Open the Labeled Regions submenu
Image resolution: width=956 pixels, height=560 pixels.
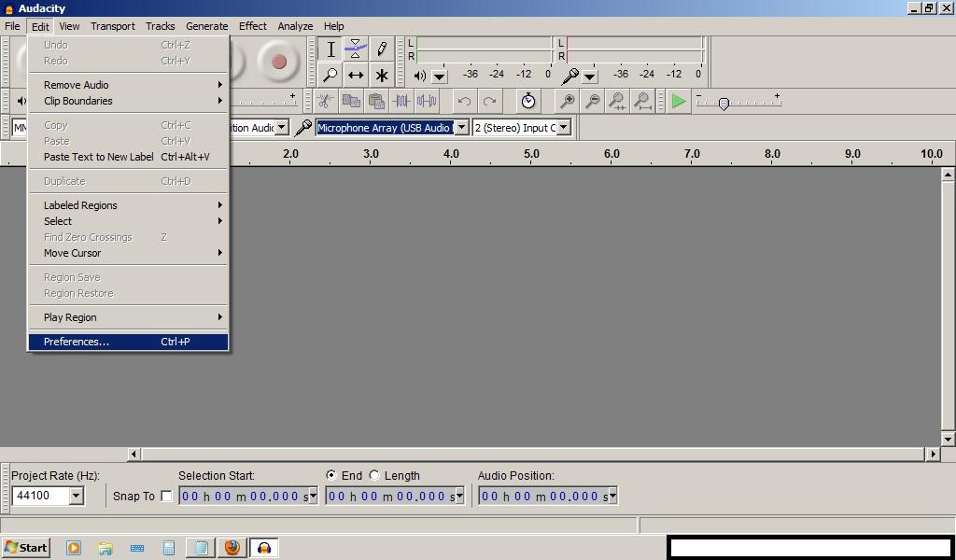pyautogui.click(x=128, y=205)
